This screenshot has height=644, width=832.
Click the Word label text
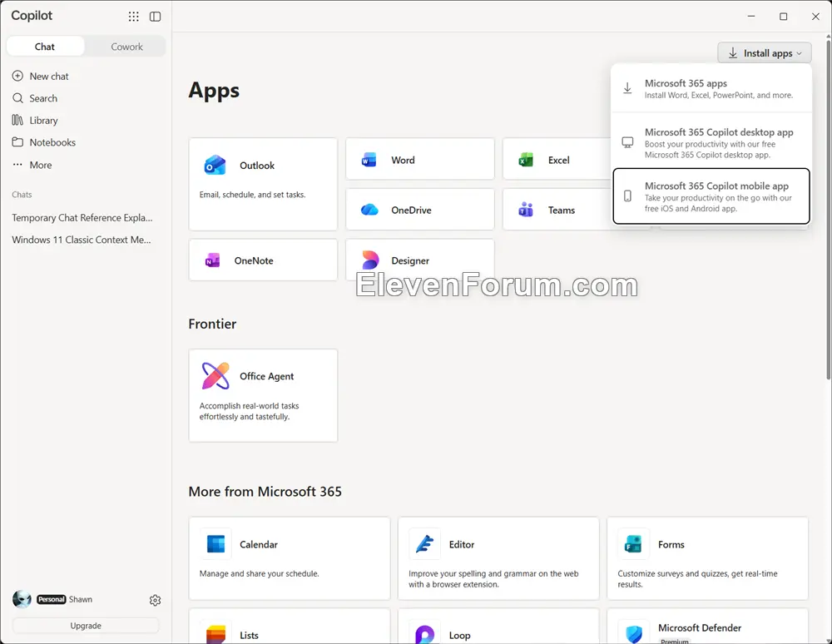pos(403,160)
